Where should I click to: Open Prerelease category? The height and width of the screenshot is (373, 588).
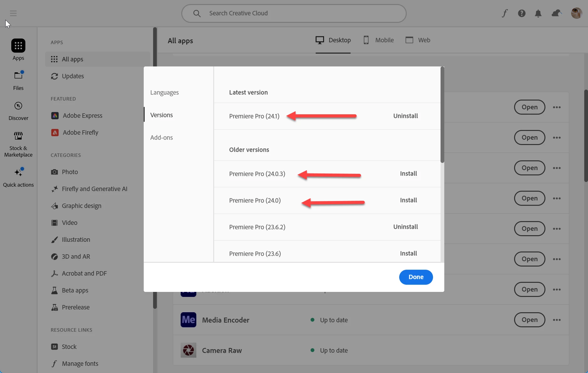point(70,307)
